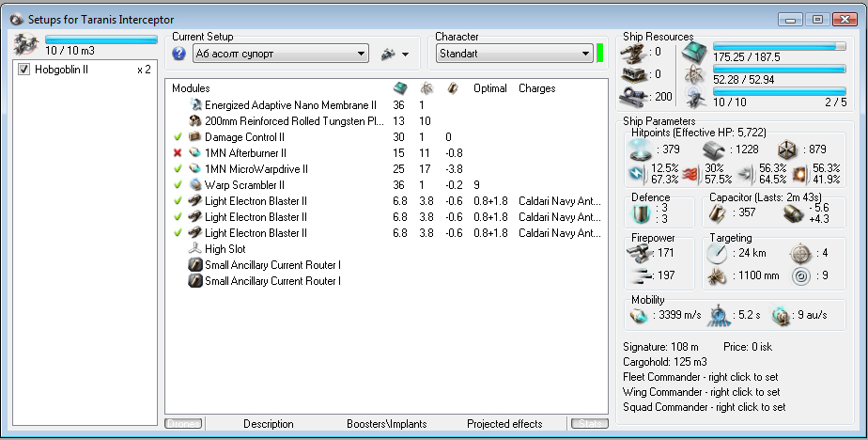Open the ship icon dropdown arrow
This screenshot has width=868, height=440.
pos(405,55)
